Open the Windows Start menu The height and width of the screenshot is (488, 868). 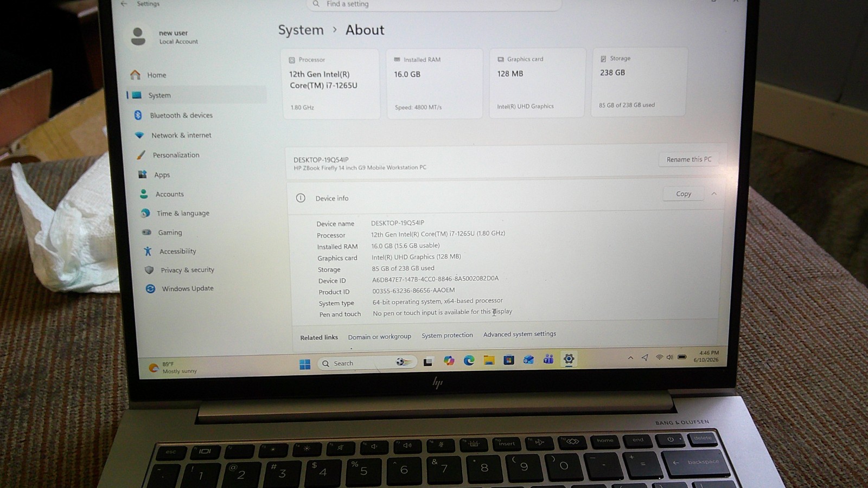click(x=305, y=364)
